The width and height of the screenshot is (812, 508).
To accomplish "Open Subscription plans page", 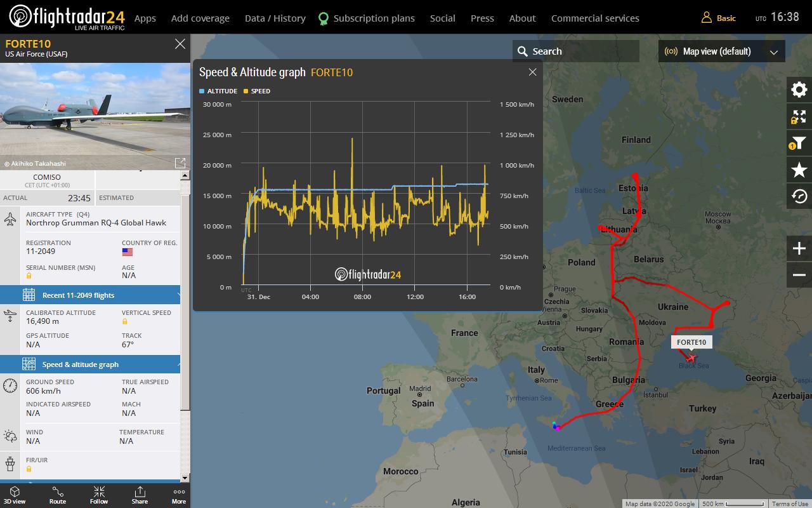I will tap(374, 18).
